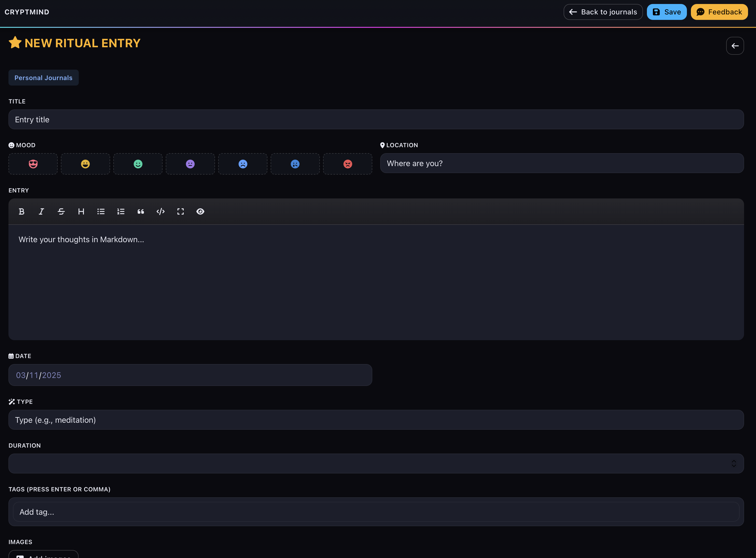This screenshot has width=756, height=558.
Task: Toggle the Markdown preview eye icon
Action: point(201,211)
